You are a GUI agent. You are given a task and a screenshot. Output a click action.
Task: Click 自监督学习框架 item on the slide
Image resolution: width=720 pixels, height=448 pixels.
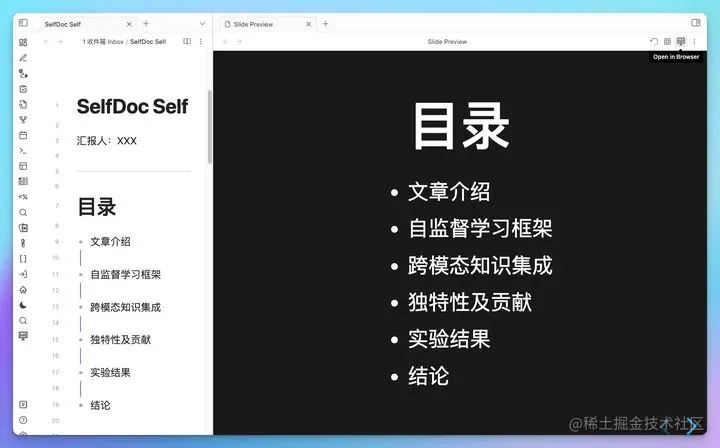point(480,228)
